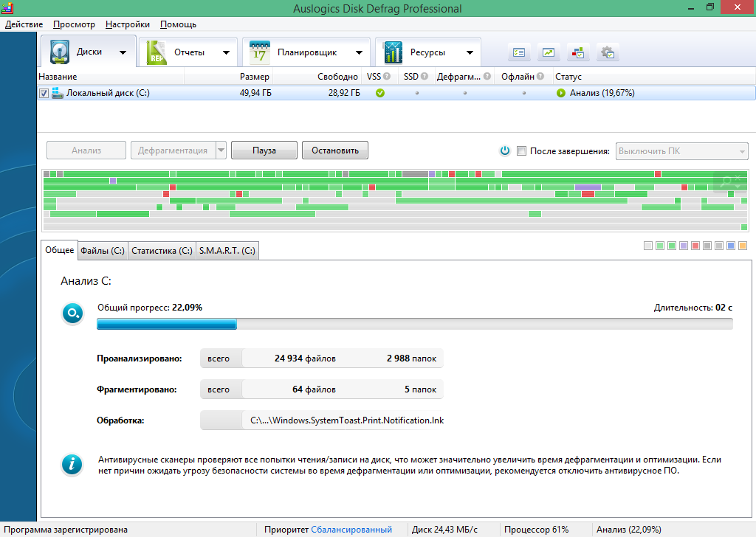Screen dimensions: 756x537
Task: Open the Настройки menu
Action: [x=126, y=24]
